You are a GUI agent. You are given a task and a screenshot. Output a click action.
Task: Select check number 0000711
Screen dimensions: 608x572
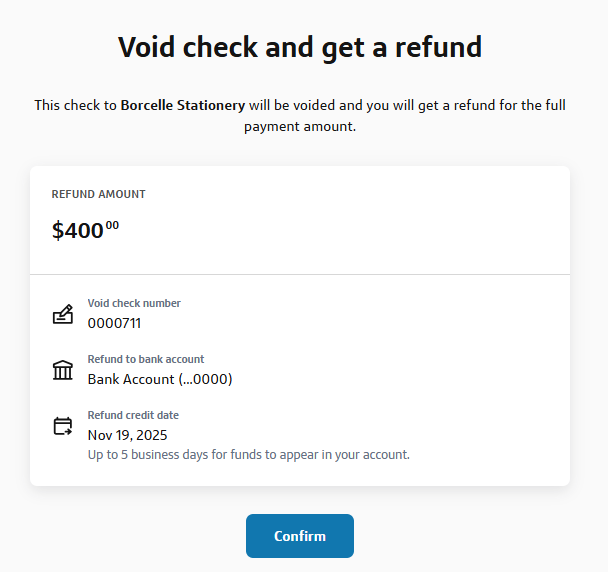pos(114,323)
